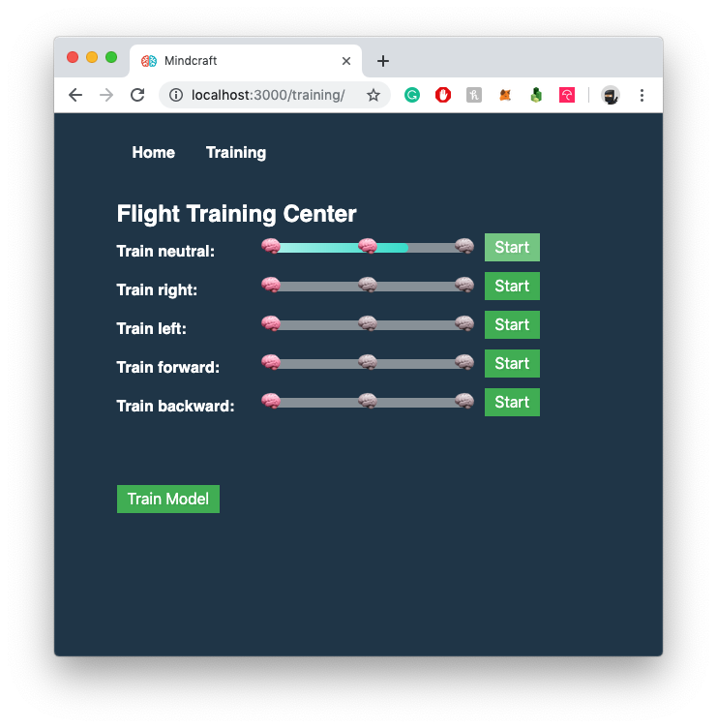The width and height of the screenshot is (717, 728).
Task: Click the Train left progress bar
Action: pyautogui.click(x=368, y=324)
